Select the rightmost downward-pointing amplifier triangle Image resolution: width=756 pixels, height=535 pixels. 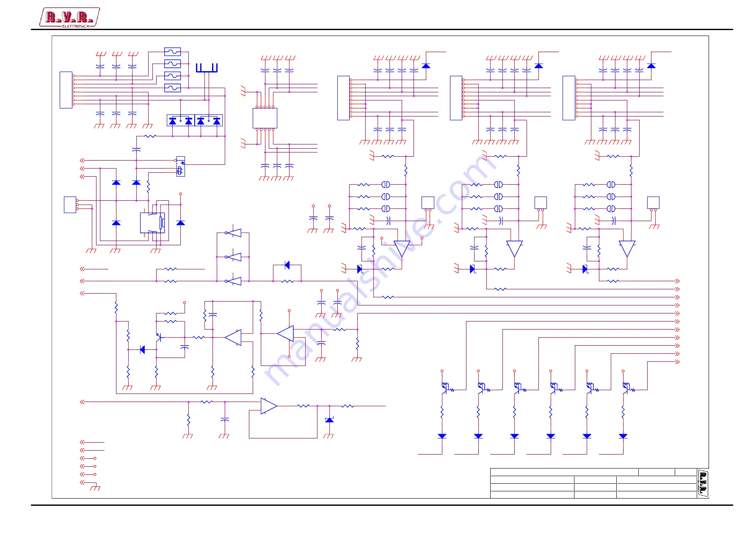pos(627,249)
